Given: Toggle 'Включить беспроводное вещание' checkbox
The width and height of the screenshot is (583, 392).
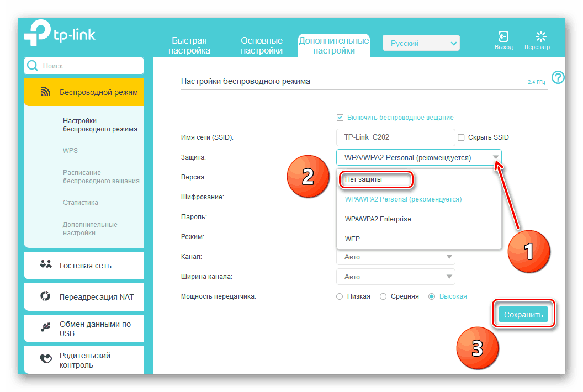Looking at the screenshot, I should tap(340, 118).
